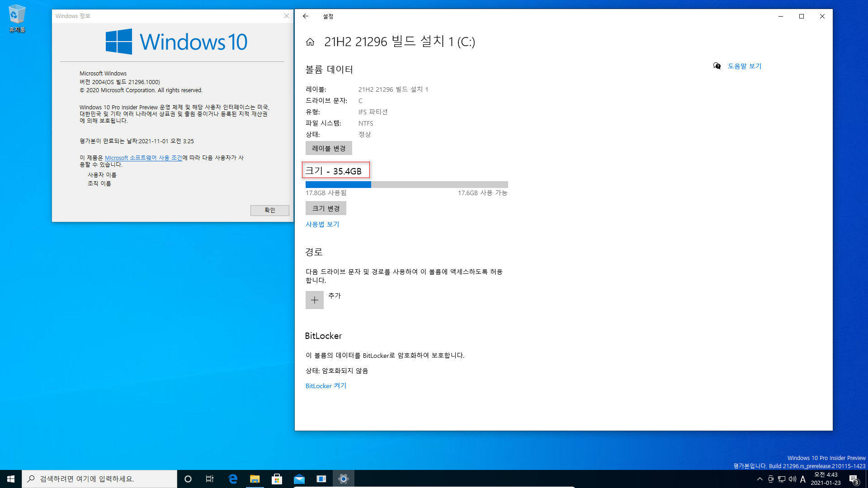Maximize the Settings window
The height and width of the screenshot is (488, 868).
pyautogui.click(x=802, y=16)
